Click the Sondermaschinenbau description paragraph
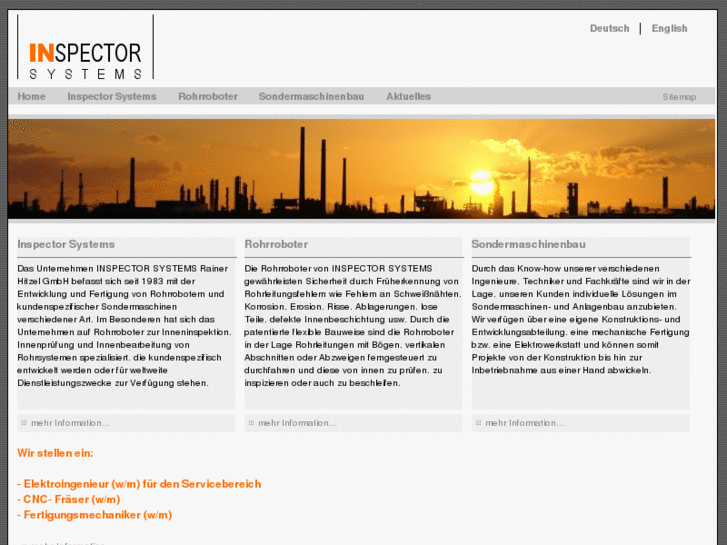The height and width of the screenshot is (545, 727). [x=580, y=319]
